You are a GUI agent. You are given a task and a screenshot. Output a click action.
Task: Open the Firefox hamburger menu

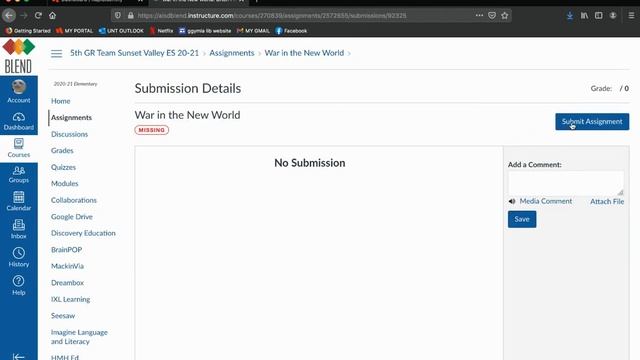pos(631,16)
